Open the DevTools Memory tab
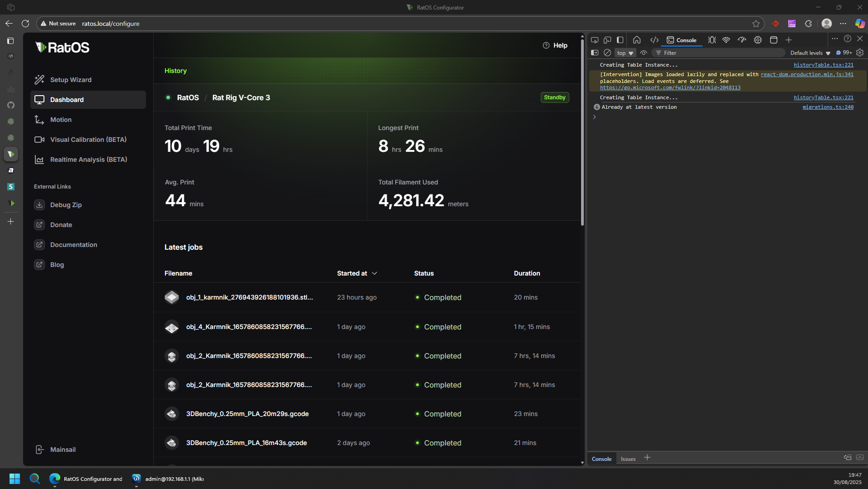868x489 pixels. click(758, 40)
